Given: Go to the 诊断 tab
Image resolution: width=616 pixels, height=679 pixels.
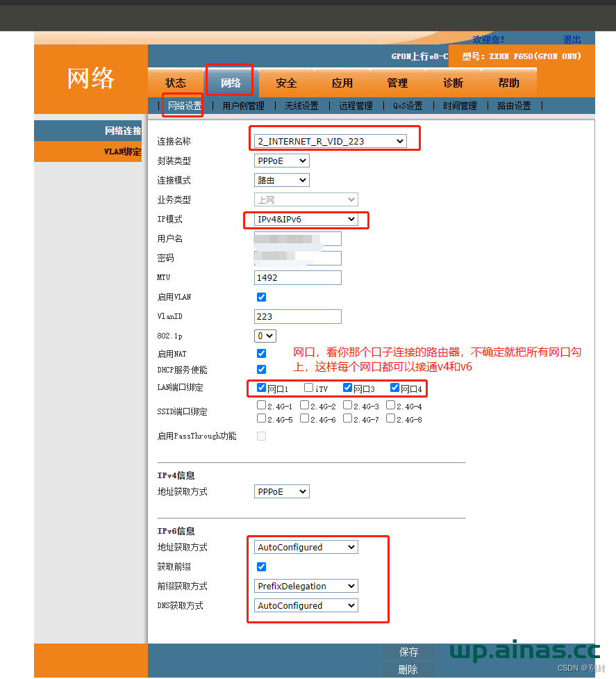Looking at the screenshot, I should click(x=452, y=82).
